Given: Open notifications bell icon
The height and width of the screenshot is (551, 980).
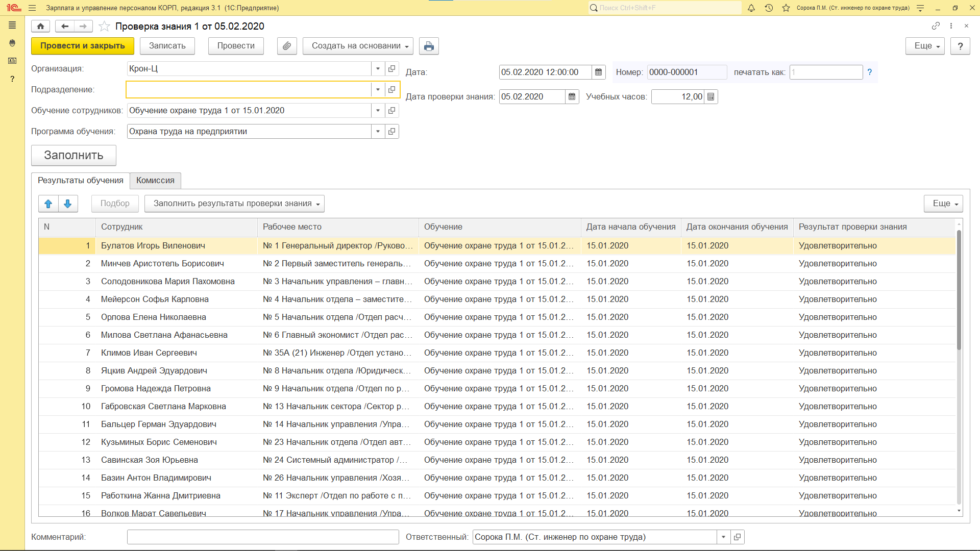Looking at the screenshot, I should pyautogui.click(x=751, y=8).
